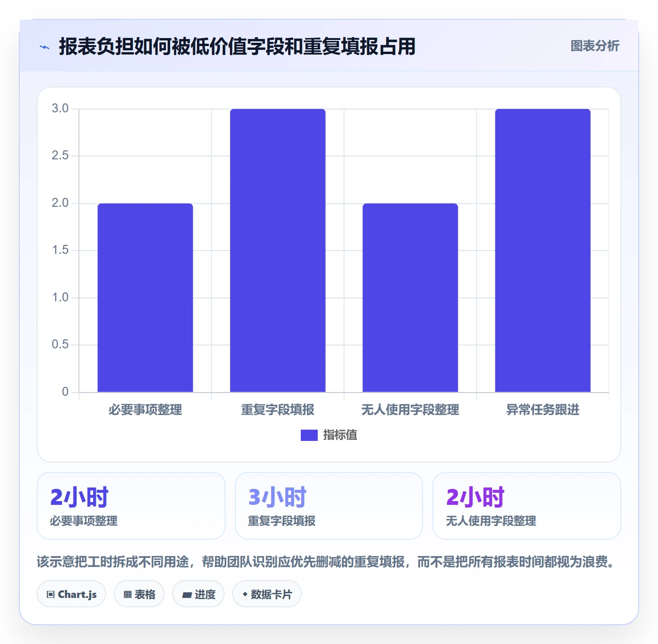658x644 pixels.
Task: Open the 3小时 重复字段填报 data card
Action: [x=329, y=506]
